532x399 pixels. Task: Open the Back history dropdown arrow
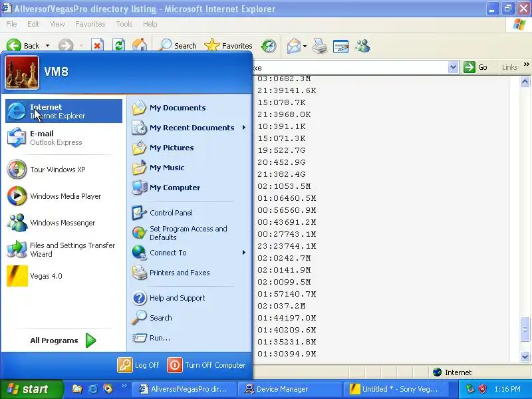(x=47, y=45)
